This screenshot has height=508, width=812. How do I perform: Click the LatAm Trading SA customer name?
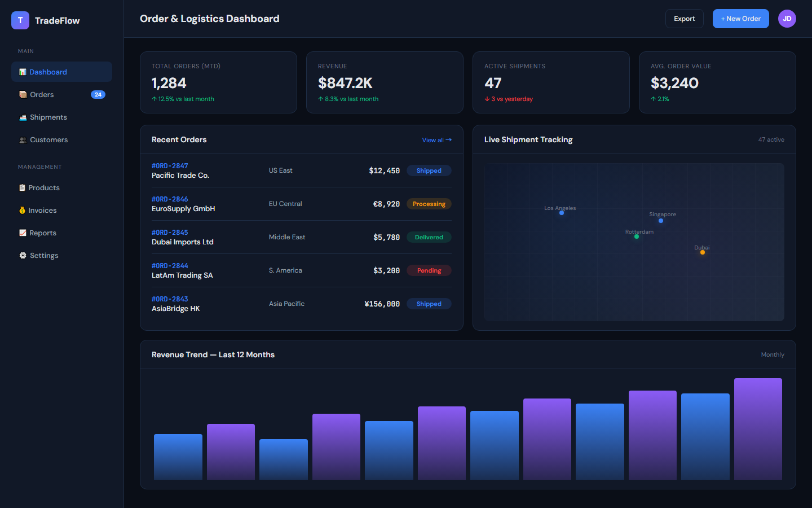tap(182, 275)
